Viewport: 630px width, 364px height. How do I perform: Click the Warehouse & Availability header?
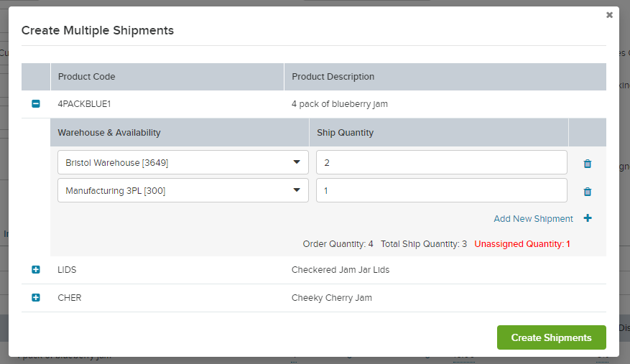pos(109,133)
